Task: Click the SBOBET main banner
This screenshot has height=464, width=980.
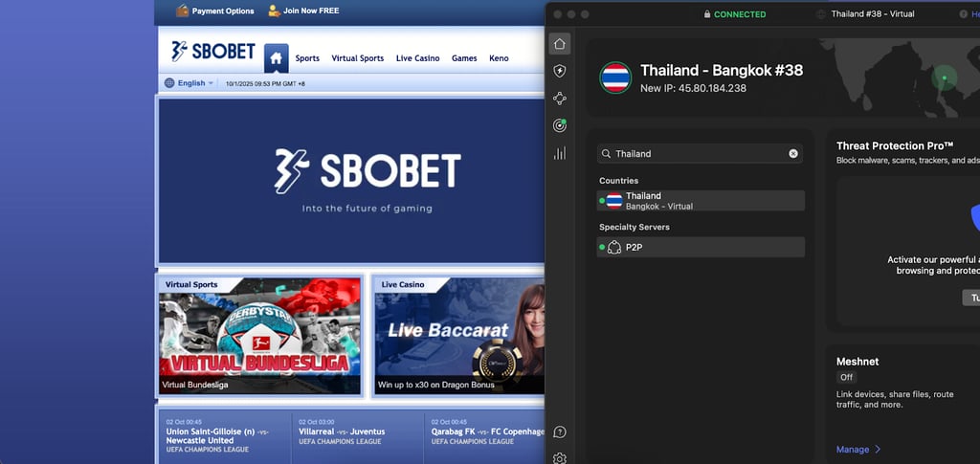Action: [x=351, y=181]
